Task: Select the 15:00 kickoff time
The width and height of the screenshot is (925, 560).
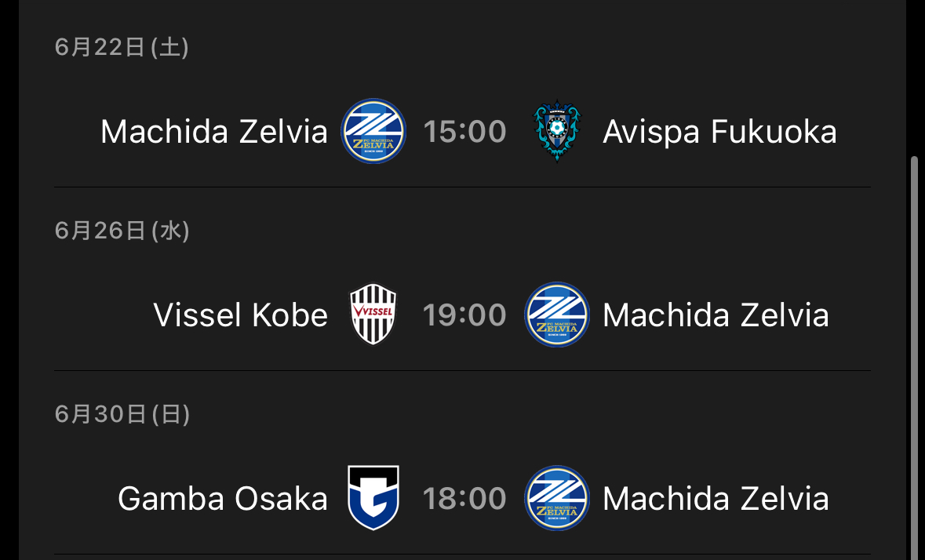Action: tap(465, 132)
